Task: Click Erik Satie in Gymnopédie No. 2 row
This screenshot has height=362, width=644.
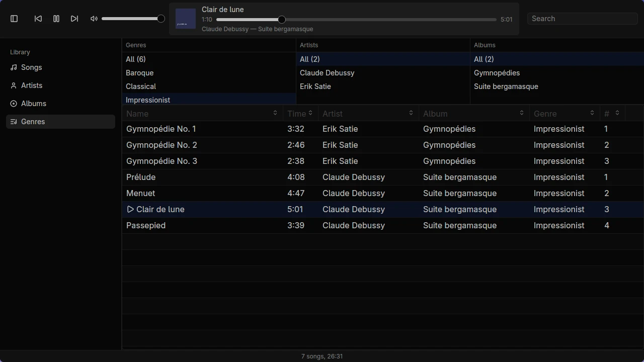Action: 340,145
